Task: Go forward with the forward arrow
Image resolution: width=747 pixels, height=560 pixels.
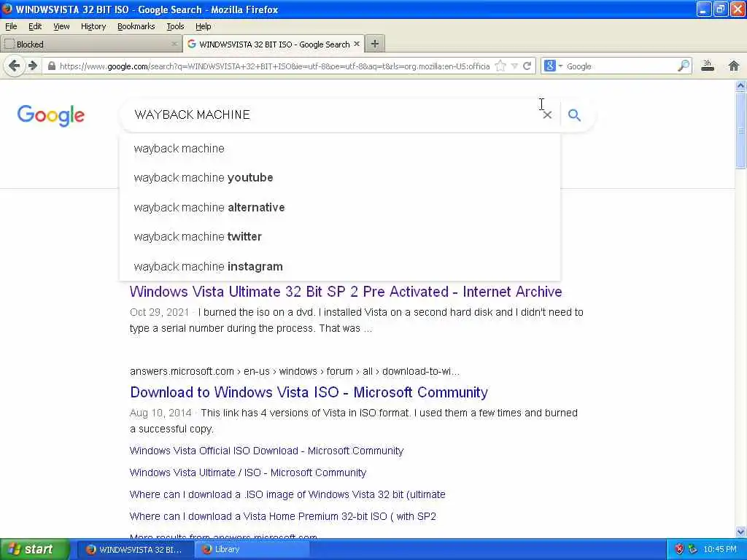Action: [32, 66]
